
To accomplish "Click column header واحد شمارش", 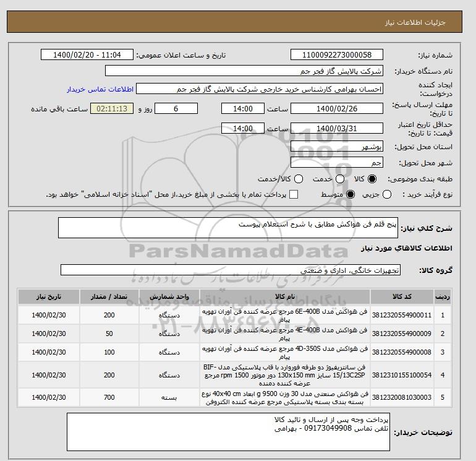I will (x=169, y=296).
